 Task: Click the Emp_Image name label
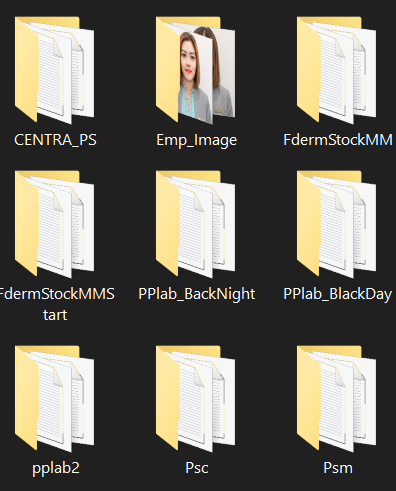196,141
